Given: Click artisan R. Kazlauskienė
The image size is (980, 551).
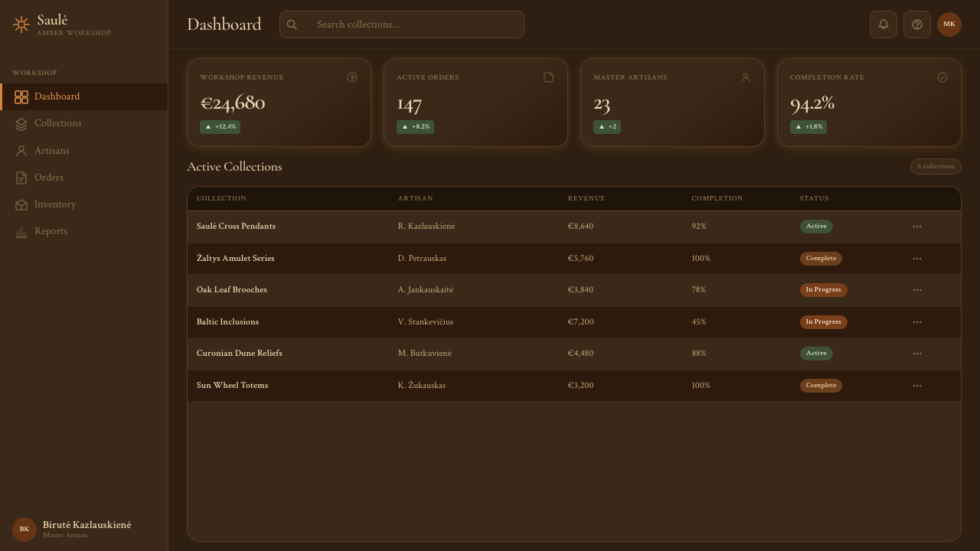Looking at the screenshot, I should [426, 227].
